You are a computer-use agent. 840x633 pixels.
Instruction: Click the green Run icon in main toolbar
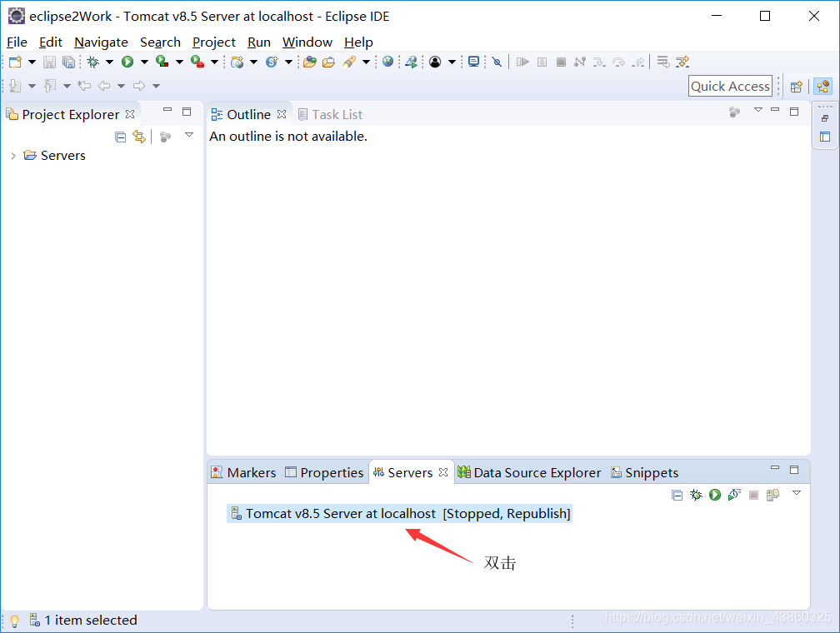coord(127,62)
